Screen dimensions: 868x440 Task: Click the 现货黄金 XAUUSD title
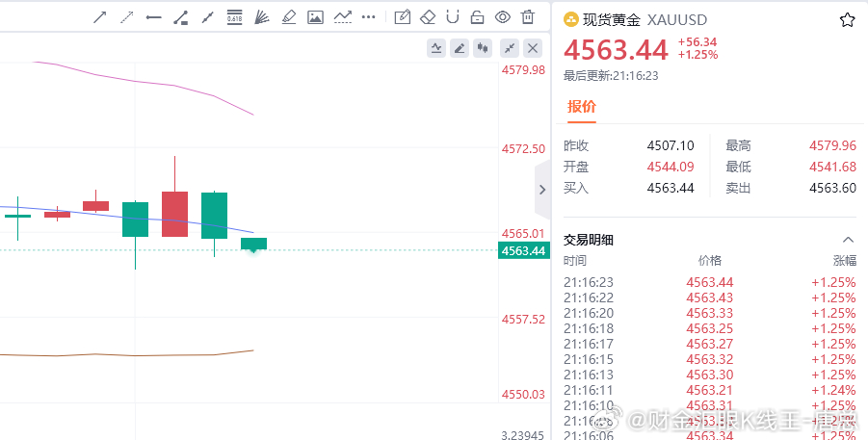point(644,20)
